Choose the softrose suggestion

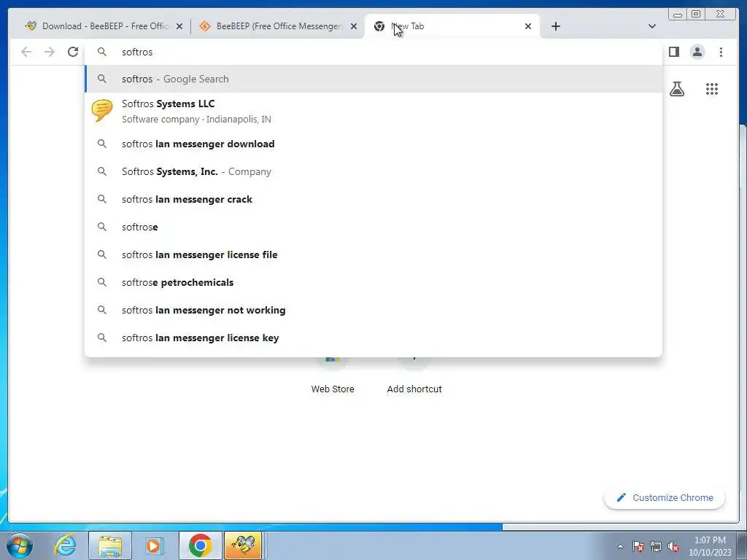click(x=373, y=227)
